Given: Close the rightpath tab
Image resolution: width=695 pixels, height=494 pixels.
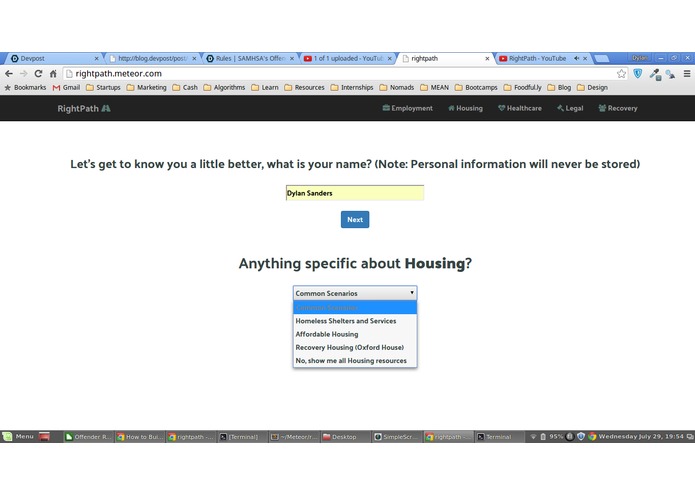Looking at the screenshot, I should (487, 58).
